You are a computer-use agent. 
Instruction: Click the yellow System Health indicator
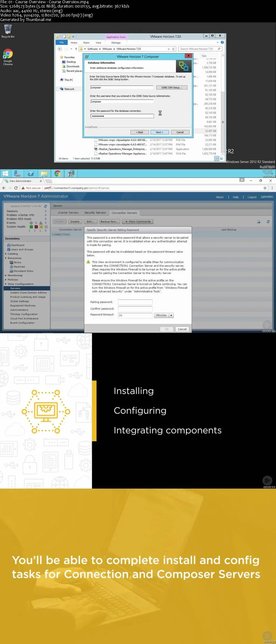(41, 227)
